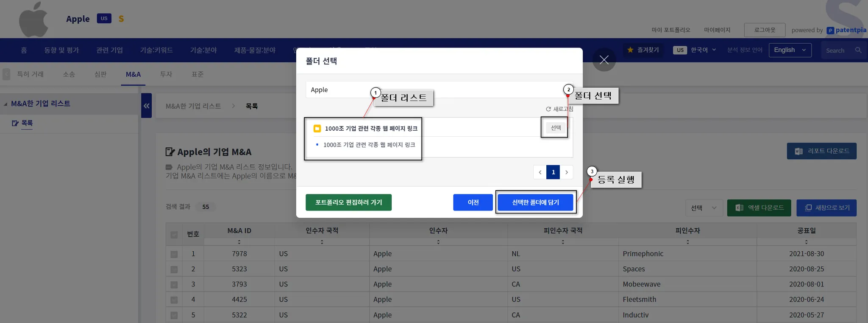Sort table by M&A ID column
Viewport: 868px width, 323px height.
click(x=239, y=242)
